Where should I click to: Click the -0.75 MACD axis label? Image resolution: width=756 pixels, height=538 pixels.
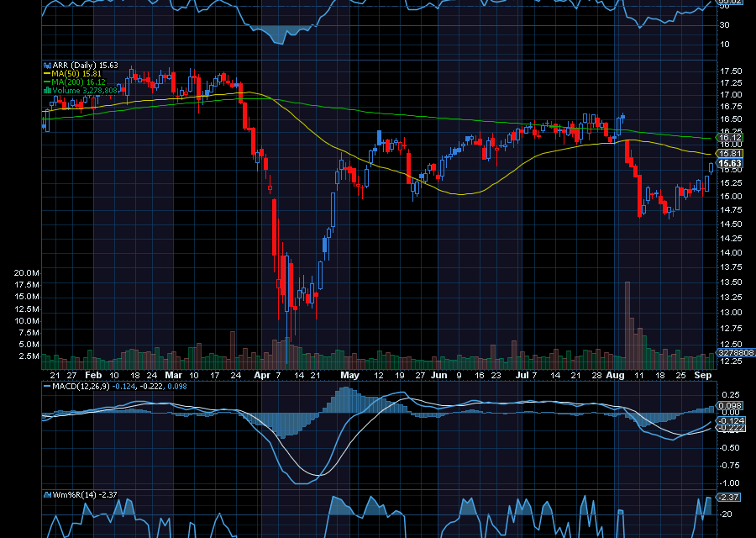[729, 466]
